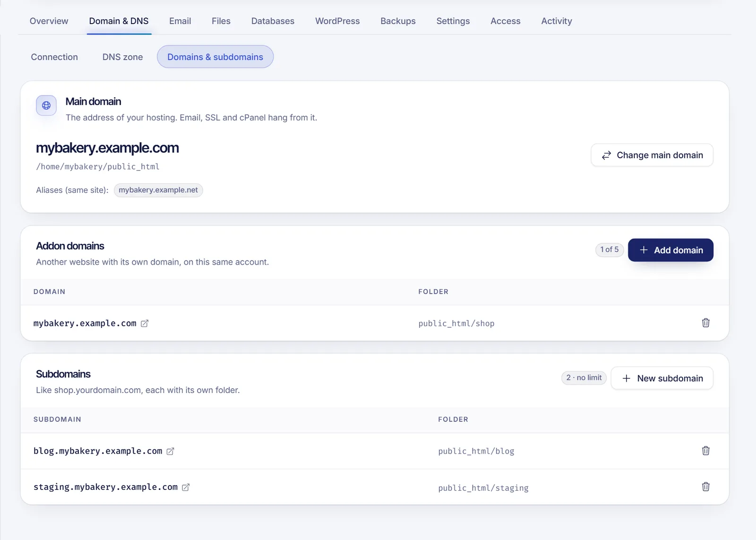
Task: Click the public_html/shop folder cell
Action: click(x=456, y=324)
